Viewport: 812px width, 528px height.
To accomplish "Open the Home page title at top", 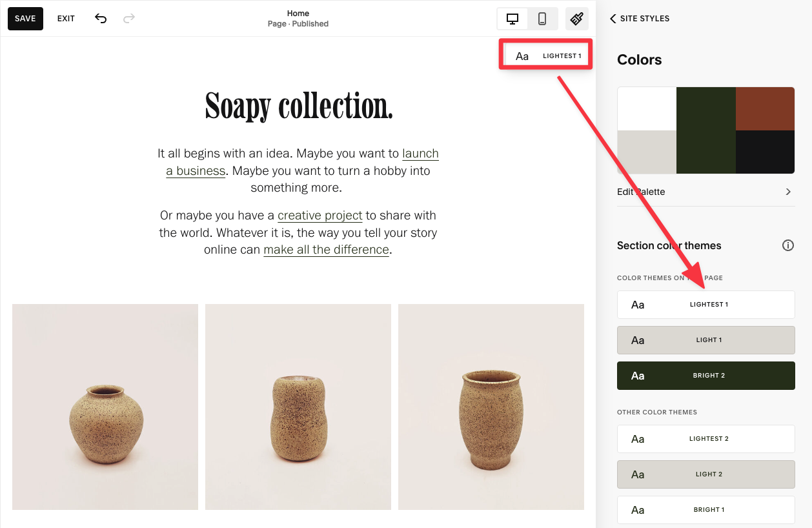I will click(x=298, y=13).
